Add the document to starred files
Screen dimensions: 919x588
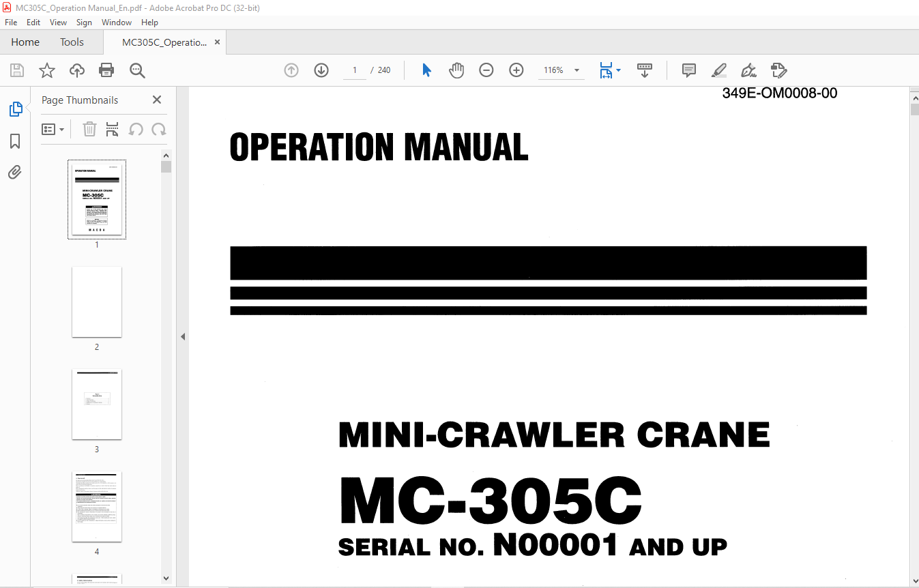[47, 70]
